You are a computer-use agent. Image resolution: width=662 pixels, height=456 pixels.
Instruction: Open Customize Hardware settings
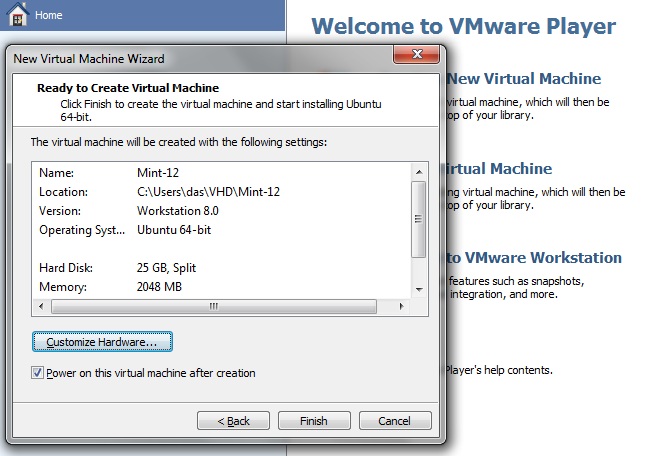[102, 342]
